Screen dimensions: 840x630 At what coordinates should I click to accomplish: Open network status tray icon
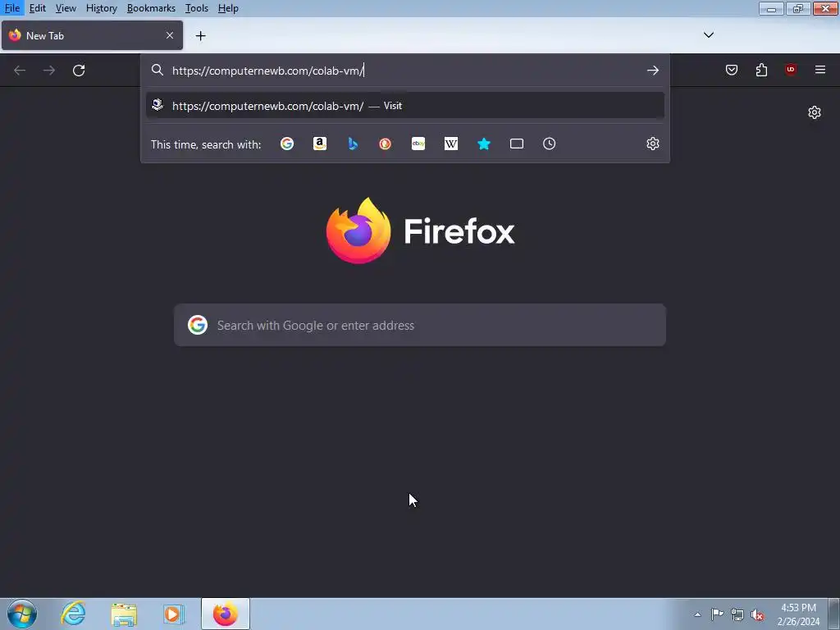tap(737, 614)
